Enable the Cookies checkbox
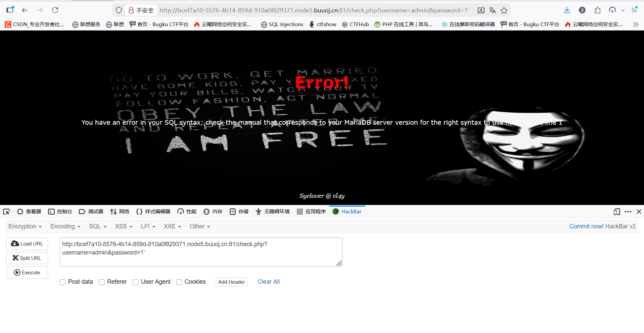Screen dimensions: 644x333 (179, 282)
